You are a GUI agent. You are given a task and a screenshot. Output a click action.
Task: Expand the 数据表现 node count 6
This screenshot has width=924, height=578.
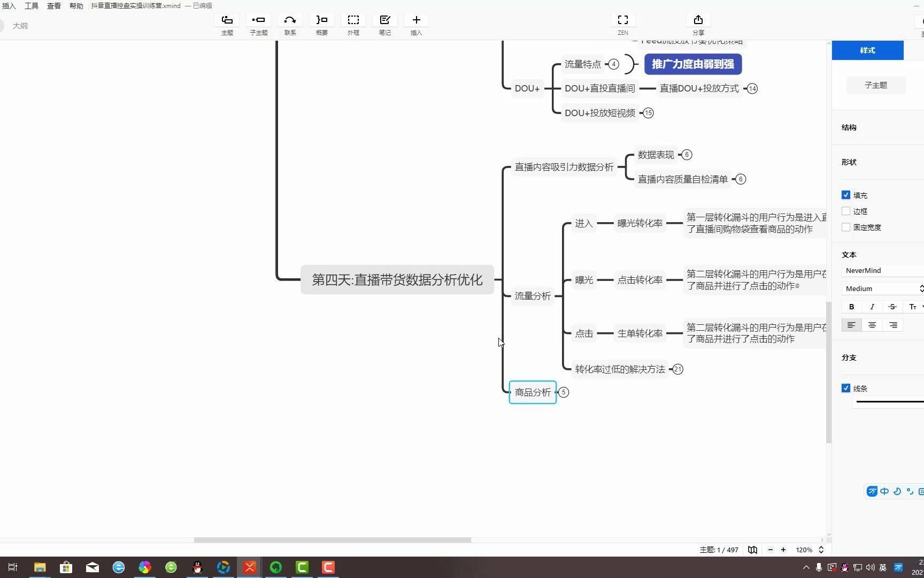point(687,155)
